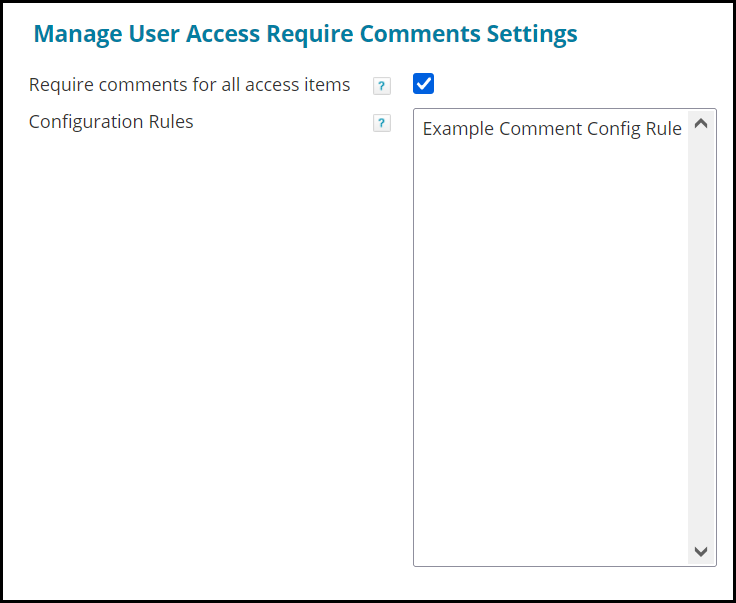The height and width of the screenshot is (603, 736).
Task: Click middle of the rules list scrollbar
Action: tap(700, 338)
